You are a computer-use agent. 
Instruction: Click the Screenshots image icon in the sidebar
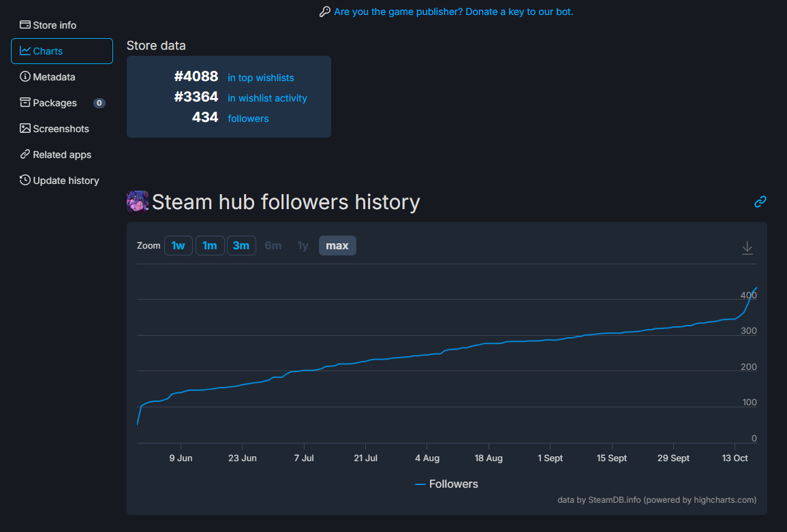coord(25,128)
